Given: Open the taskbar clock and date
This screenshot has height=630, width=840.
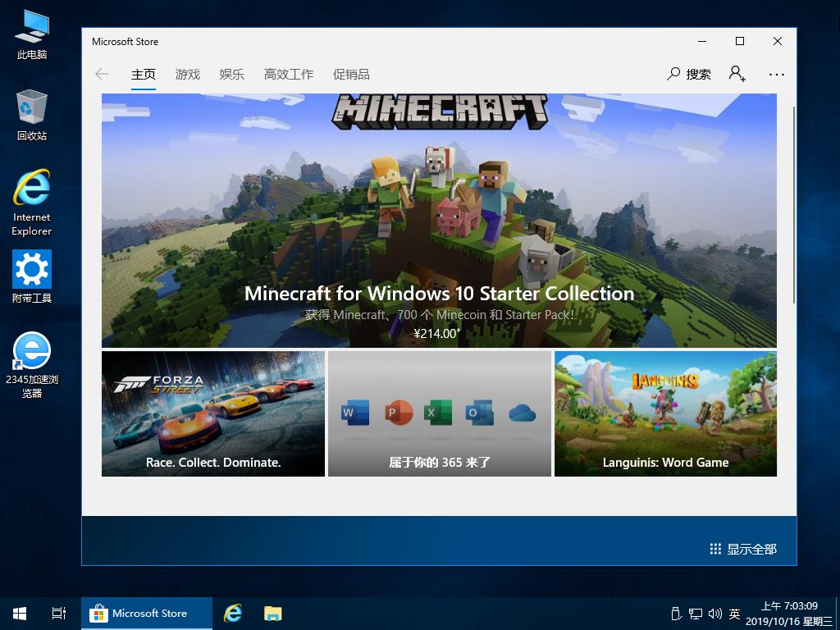Looking at the screenshot, I should [x=790, y=614].
